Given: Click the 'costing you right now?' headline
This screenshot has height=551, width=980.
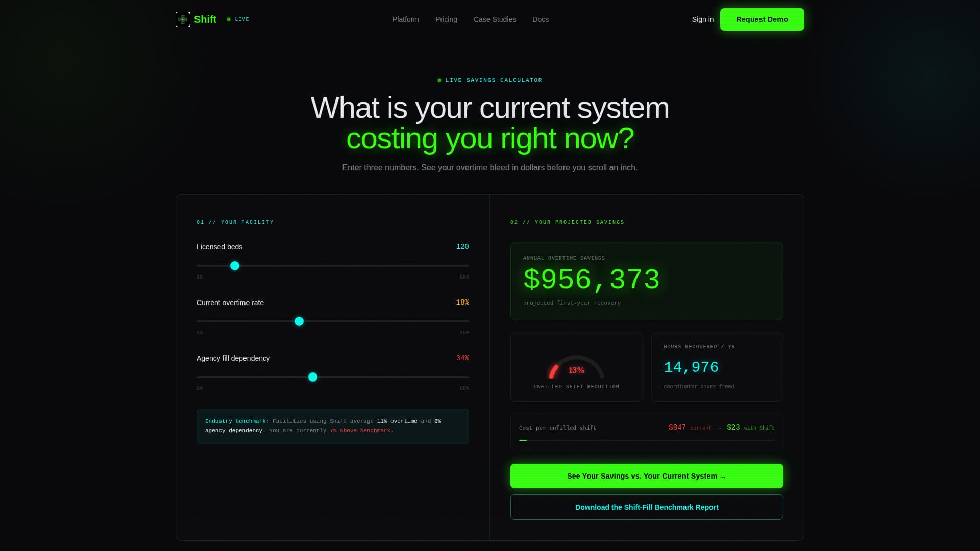Looking at the screenshot, I should pyautogui.click(x=490, y=138).
